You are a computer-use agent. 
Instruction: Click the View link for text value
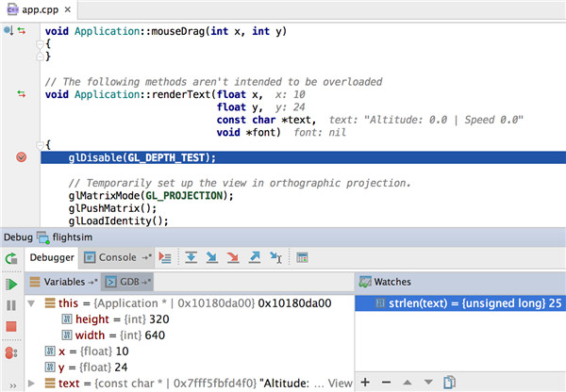point(341,384)
